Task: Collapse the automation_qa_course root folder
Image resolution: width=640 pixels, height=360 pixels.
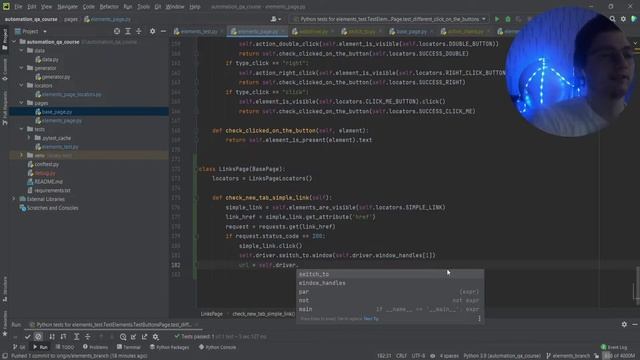Action: (x=14, y=42)
